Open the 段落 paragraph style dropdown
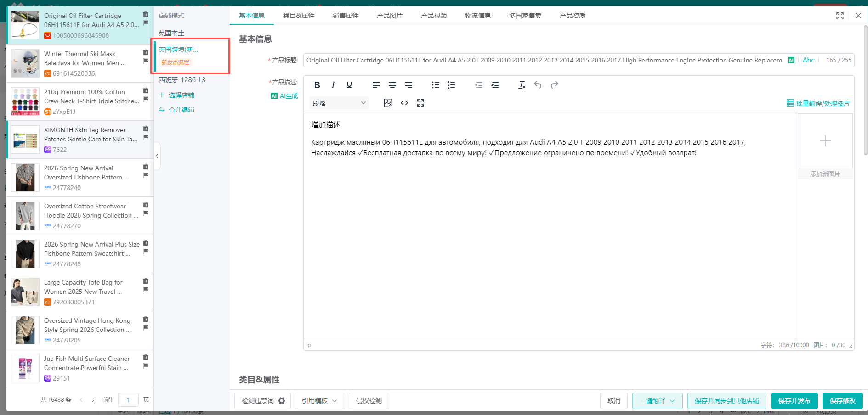 [339, 103]
